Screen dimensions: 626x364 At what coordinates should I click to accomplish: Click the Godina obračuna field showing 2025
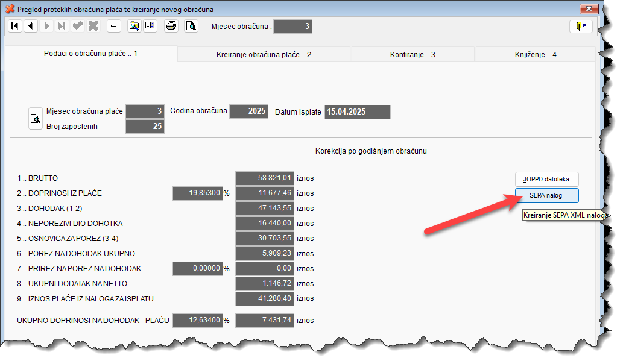click(248, 111)
